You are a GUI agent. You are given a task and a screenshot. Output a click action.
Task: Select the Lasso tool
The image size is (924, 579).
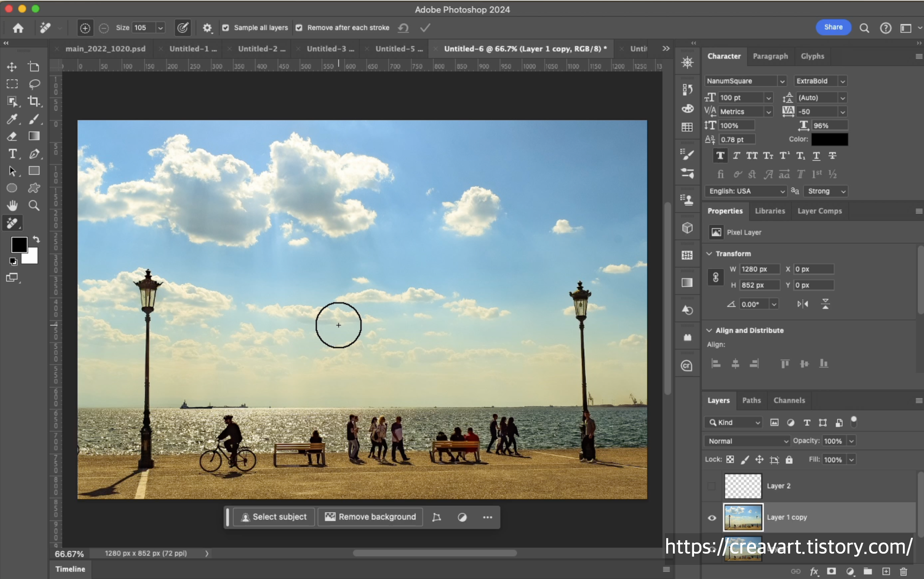34,84
